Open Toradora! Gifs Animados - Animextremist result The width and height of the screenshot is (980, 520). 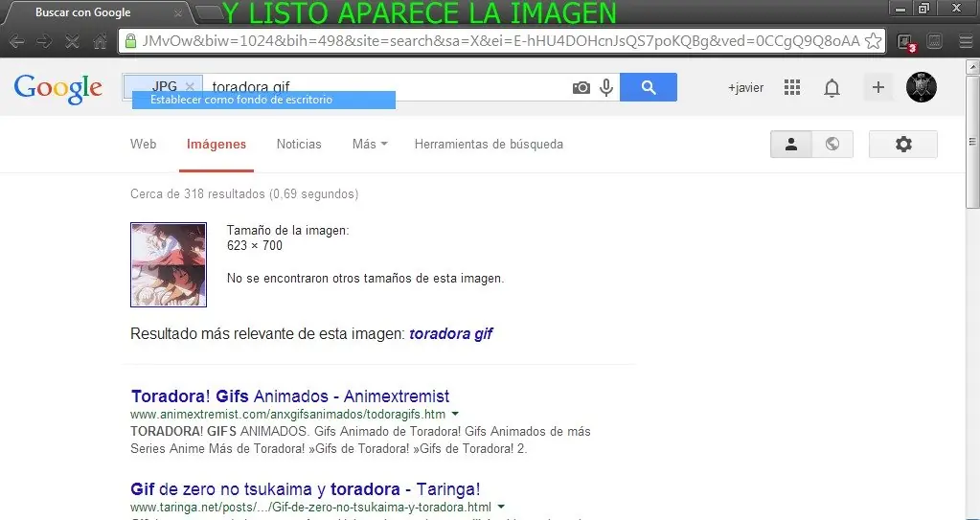290,396
